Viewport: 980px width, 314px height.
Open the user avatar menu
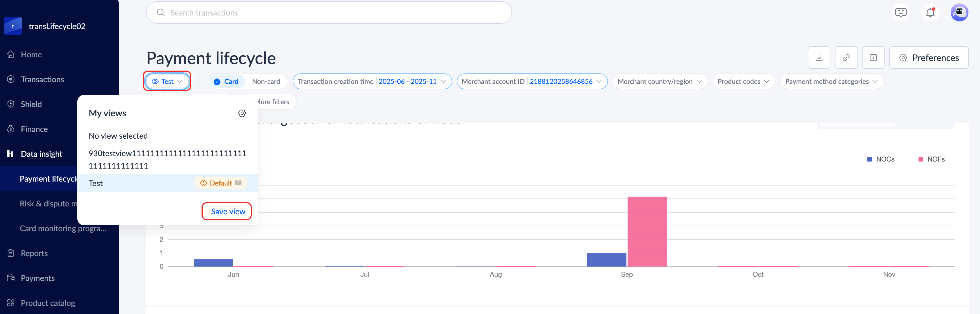[x=959, y=12]
